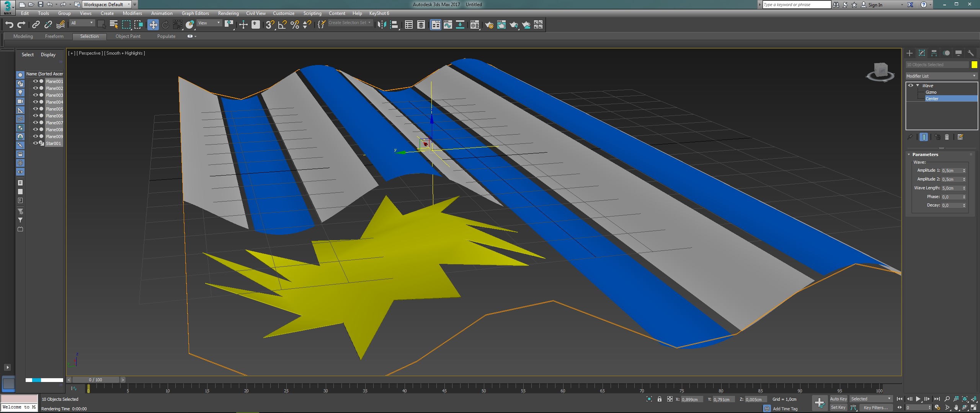This screenshot has width=980, height=413.
Task: Open the Modifiers menu
Action: [132, 13]
